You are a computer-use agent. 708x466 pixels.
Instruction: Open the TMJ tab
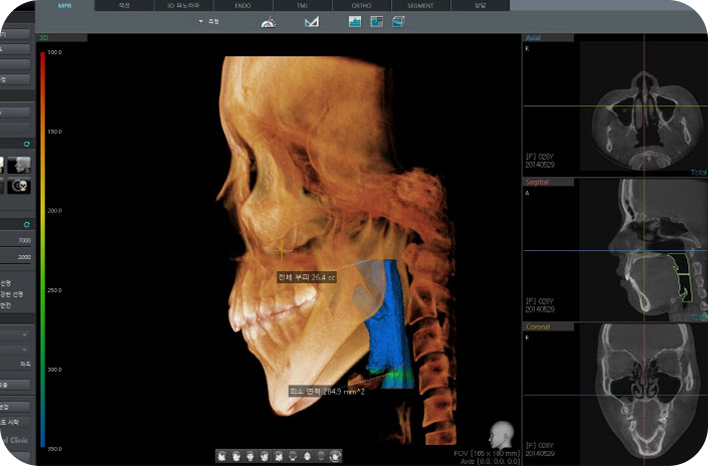coord(302,5)
